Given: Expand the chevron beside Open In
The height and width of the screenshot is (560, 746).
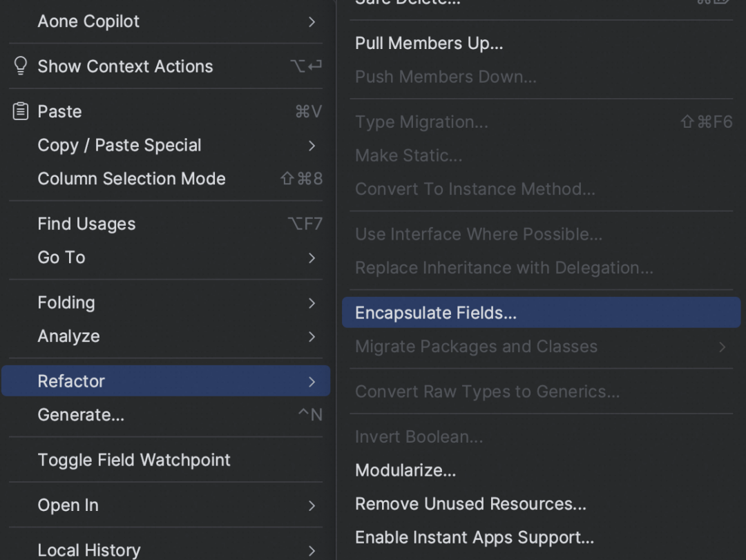Looking at the screenshot, I should pyautogui.click(x=312, y=505).
